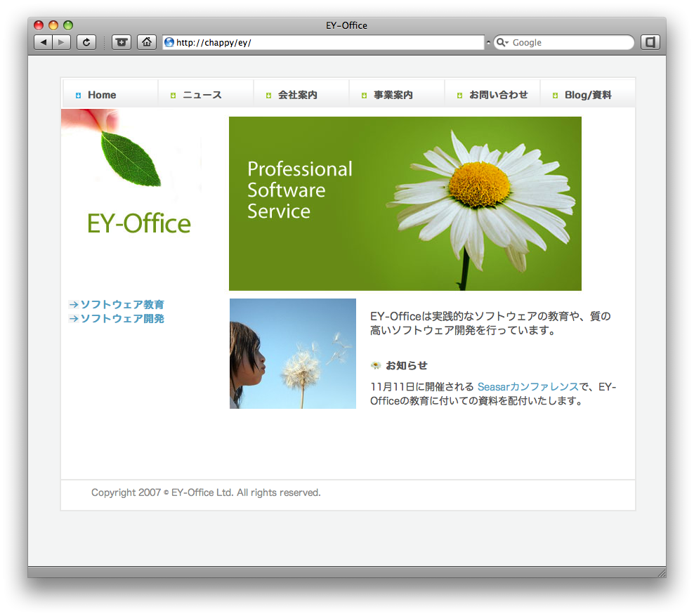Go to the browser home page icon

click(x=147, y=42)
